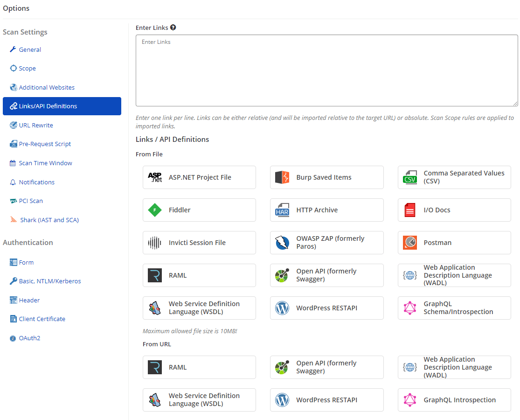Click the HTTP Archive HAR icon

(282, 210)
